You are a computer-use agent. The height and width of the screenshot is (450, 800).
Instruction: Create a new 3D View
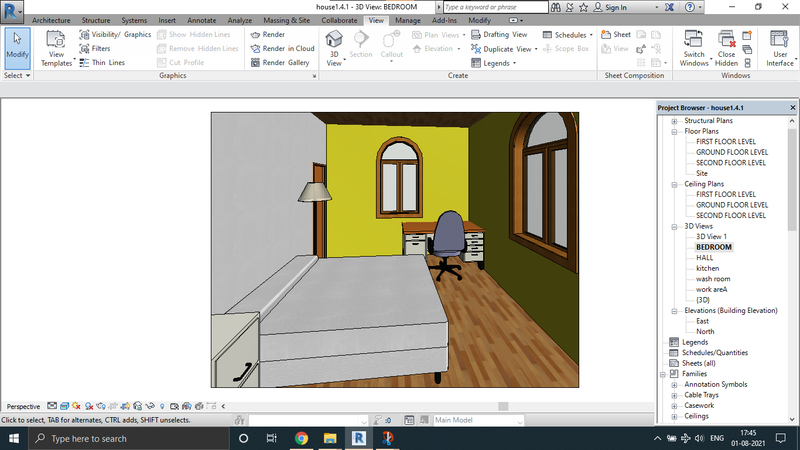(x=334, y=43)
